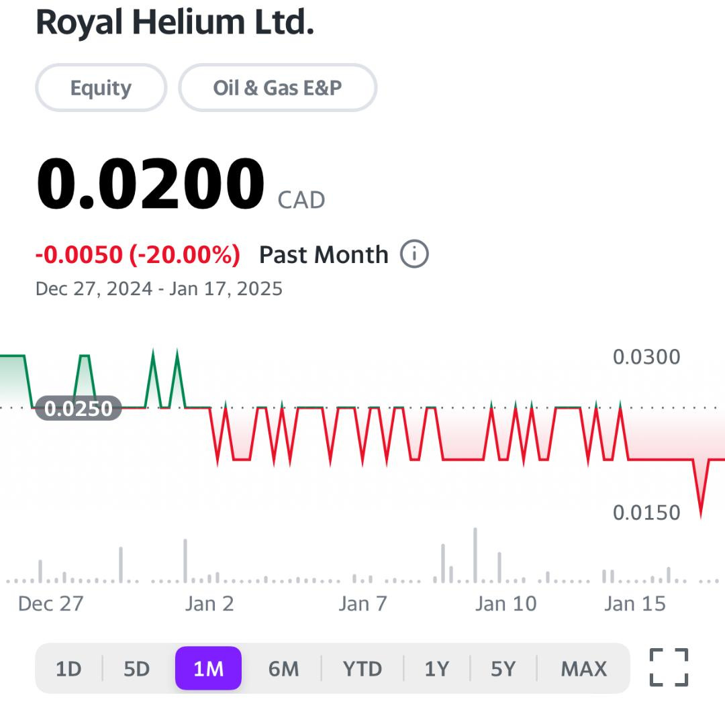This screenshot has height=728, width=725.
Task: Click the Equity tag
Action: (101, 88)
